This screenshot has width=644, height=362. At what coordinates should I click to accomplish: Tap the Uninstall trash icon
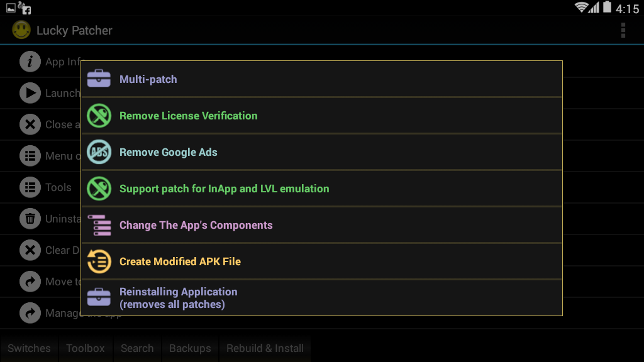(30, 219)
